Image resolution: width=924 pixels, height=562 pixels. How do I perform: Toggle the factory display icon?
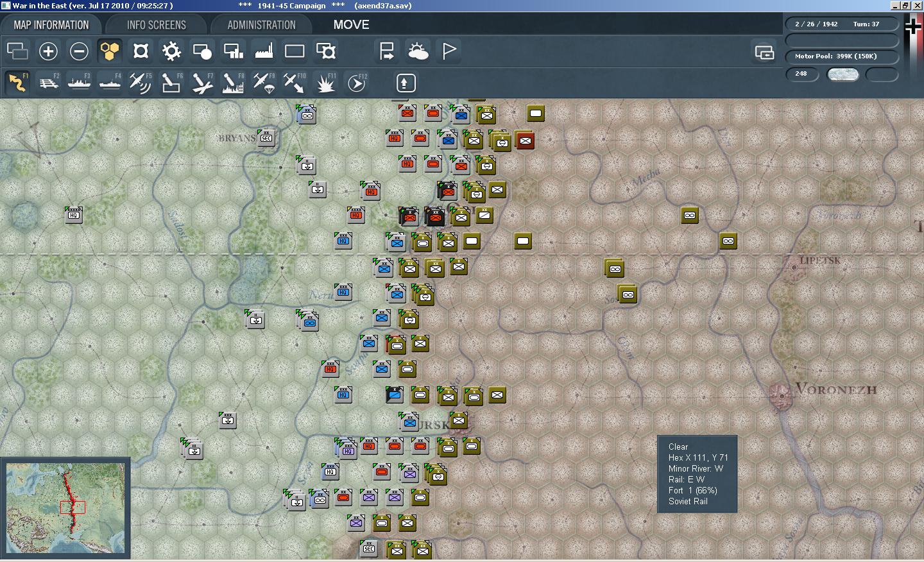click(264, 51)
